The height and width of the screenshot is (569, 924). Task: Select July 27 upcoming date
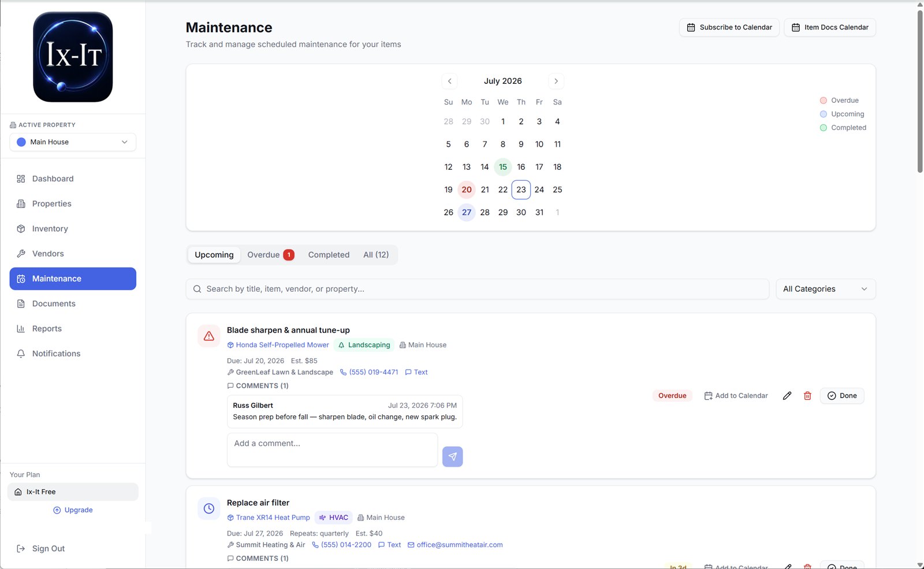tap(467, 212)
